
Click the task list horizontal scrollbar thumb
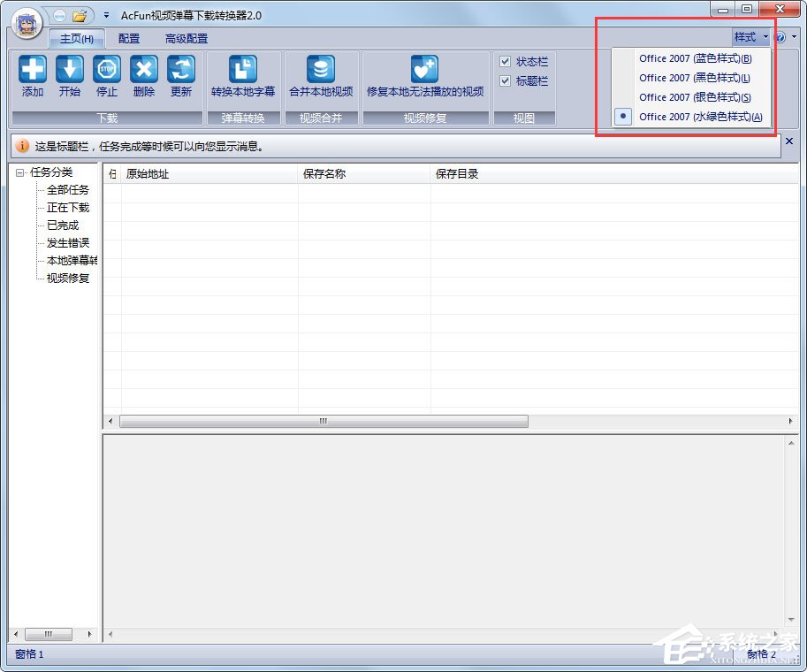324,421
